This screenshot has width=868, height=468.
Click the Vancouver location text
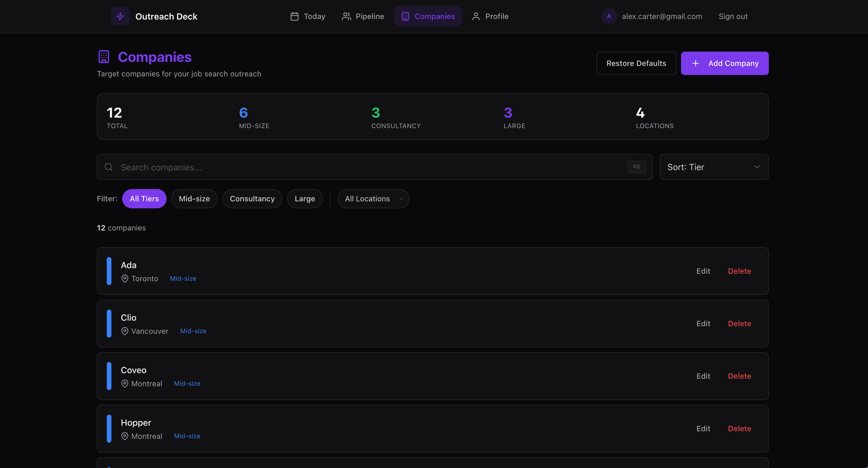pos(150,331)
